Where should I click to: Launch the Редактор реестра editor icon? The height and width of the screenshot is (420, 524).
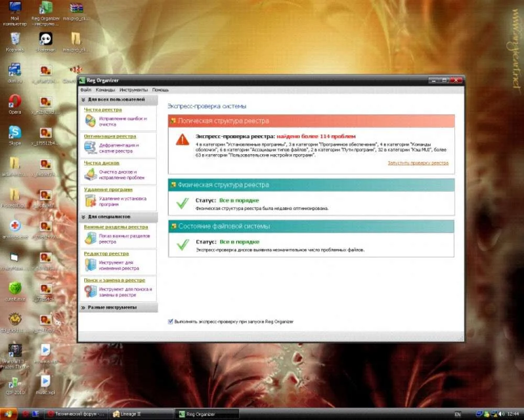pyautogui.click(x=91, y=265)
